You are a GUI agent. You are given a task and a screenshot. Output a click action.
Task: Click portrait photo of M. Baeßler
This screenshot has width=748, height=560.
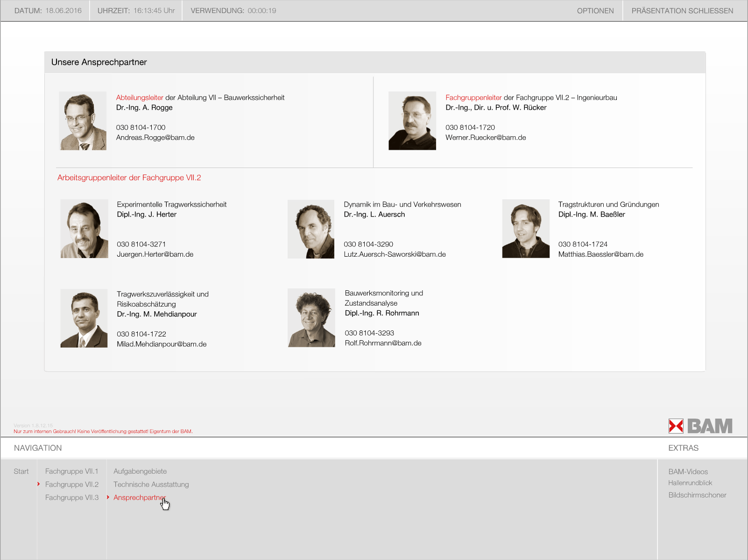pyautogui.click(x=526, y=229)
